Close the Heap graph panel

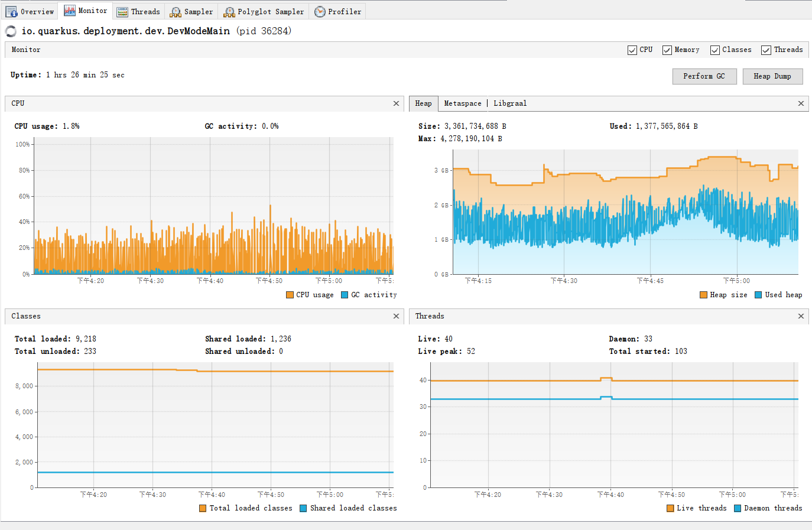801,103
